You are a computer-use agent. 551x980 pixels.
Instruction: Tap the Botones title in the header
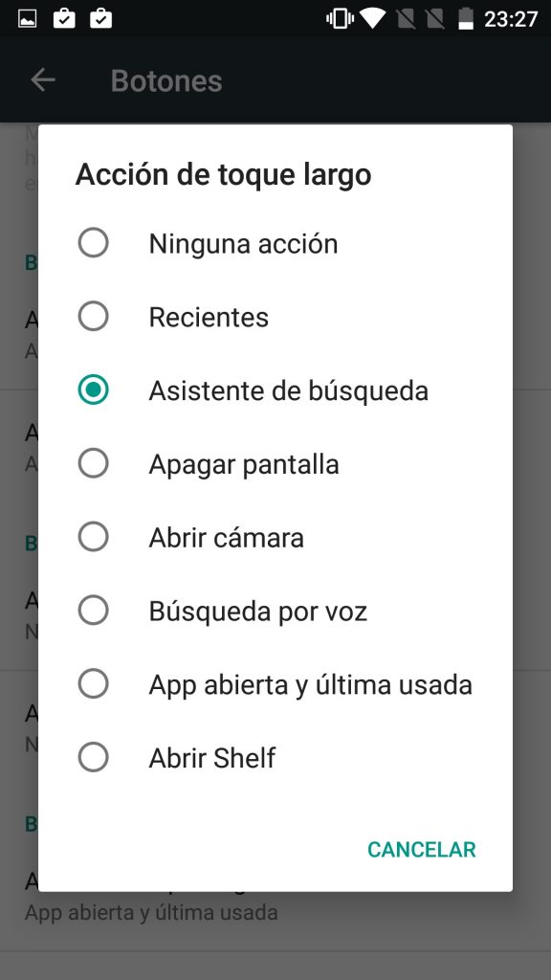coord(166,80)
